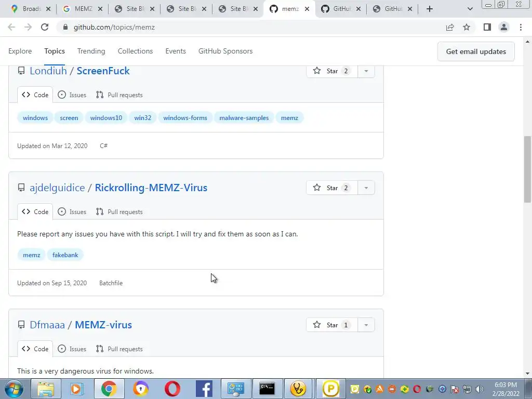Screen dimensions: 532x399
Task: Open File Explorer from taskbar
Action: (x=46, y=389)
